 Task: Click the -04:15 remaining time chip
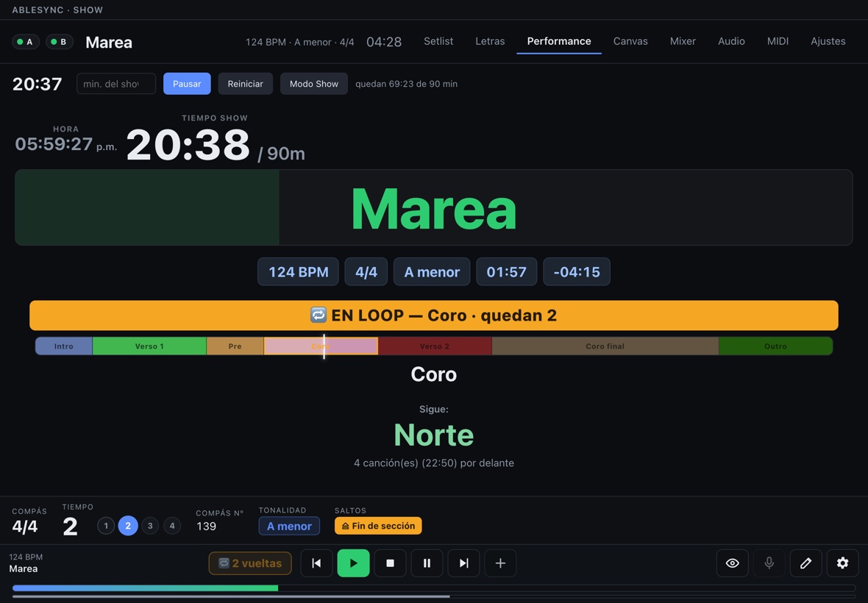point(576,271)
